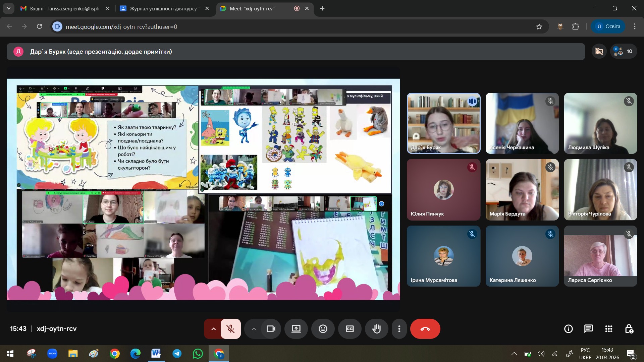Open the more options three-dot menu

399,329
